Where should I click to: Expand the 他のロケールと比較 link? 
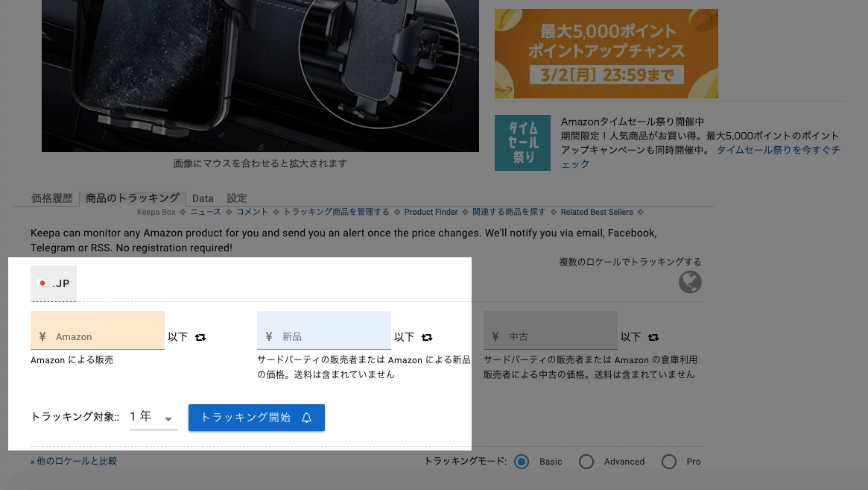pyautogui.click(x=74, y=462)
